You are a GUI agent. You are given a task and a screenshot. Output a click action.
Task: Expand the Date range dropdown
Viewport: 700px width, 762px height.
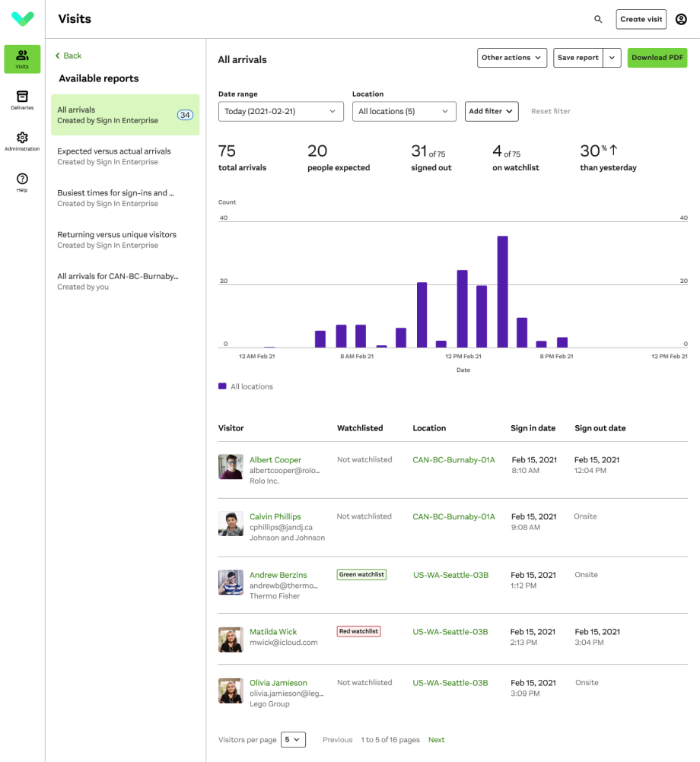point(281,111)
